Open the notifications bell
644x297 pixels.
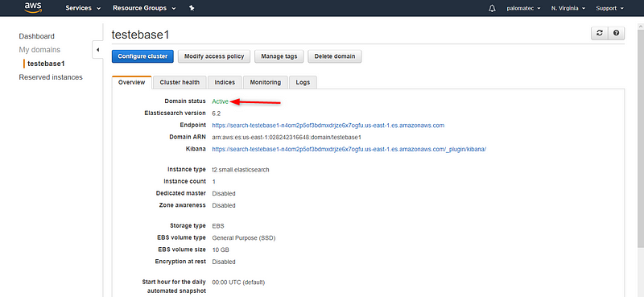(x=492, y=8)
